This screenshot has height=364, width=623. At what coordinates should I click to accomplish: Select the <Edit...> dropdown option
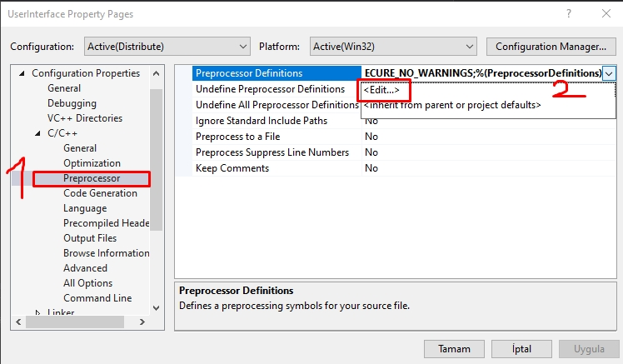(381, 90)
